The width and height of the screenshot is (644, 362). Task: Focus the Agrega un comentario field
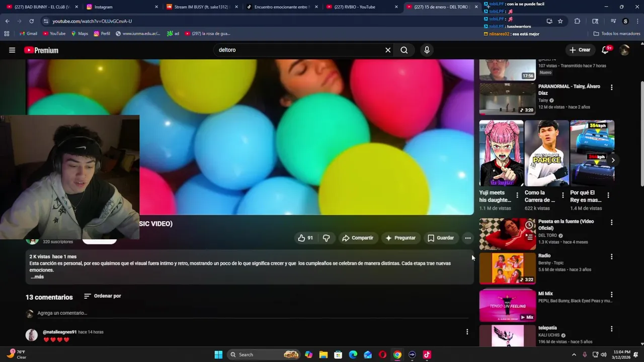[x=252, y=313]
